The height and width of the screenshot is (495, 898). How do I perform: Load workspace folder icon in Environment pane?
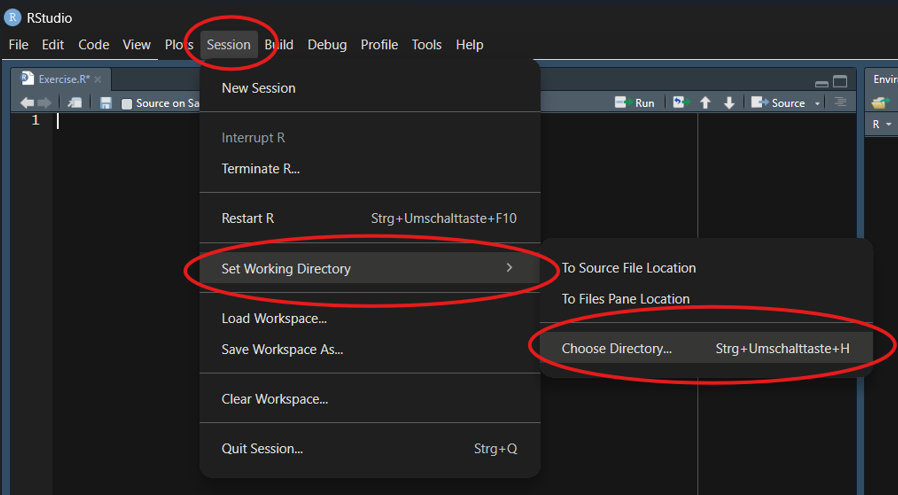click(880, 103)
